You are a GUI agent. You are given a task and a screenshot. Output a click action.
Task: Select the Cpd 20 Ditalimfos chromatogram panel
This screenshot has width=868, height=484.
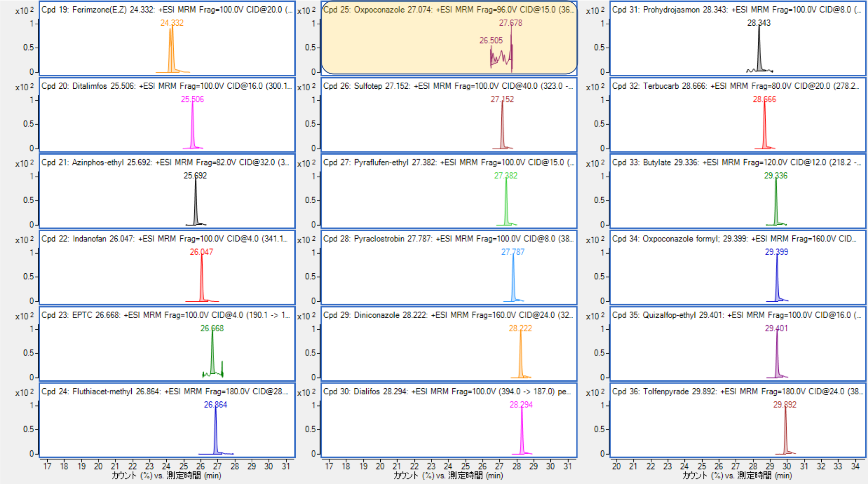point(167,115)
